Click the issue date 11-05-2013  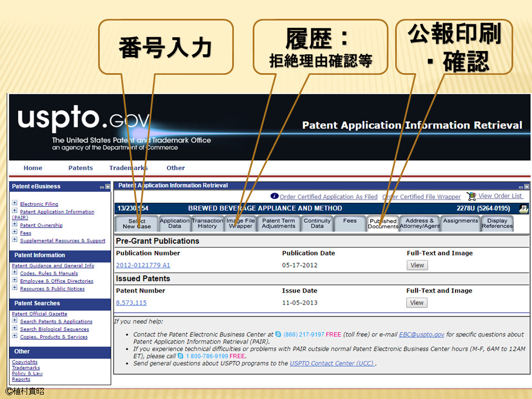[x=300, y=303]
